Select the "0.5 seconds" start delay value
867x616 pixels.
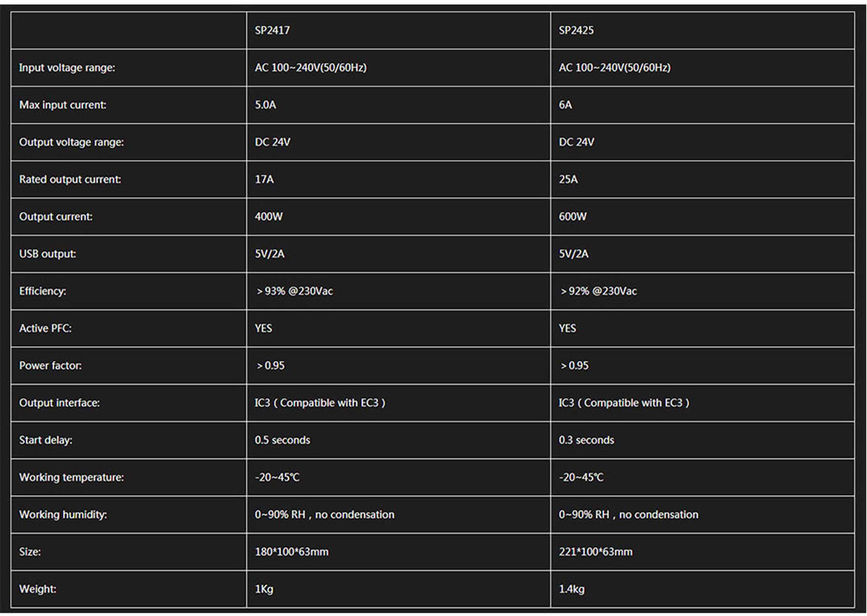tap(282, 440)
